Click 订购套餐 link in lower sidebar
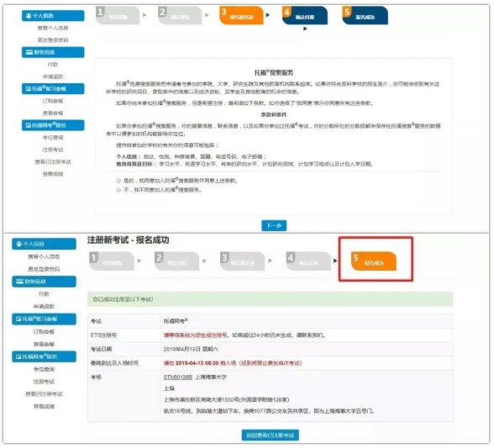The image size is (494, 448). click(x=44, y=332)
